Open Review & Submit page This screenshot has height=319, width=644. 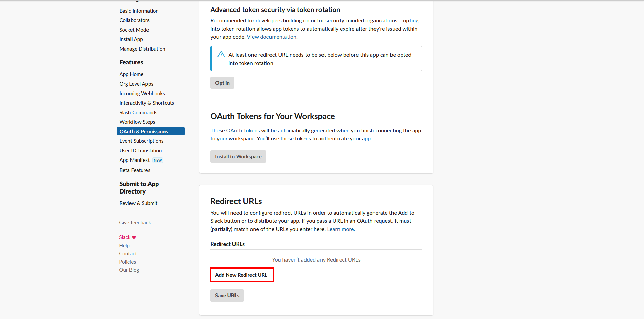coord(138,203)
